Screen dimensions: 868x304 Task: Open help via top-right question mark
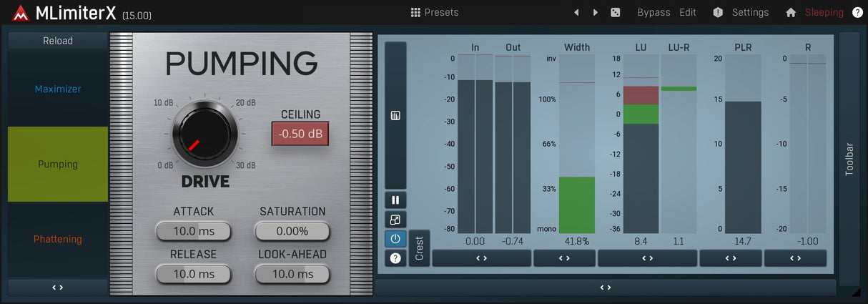[857, 12]
